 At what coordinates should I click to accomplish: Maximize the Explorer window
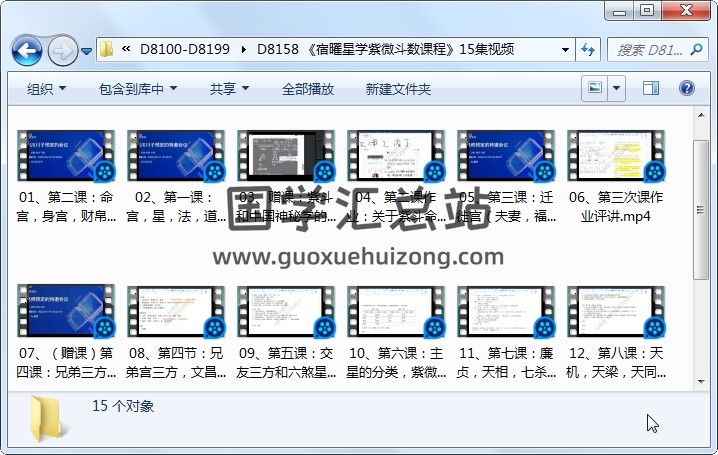pos(647,10)
